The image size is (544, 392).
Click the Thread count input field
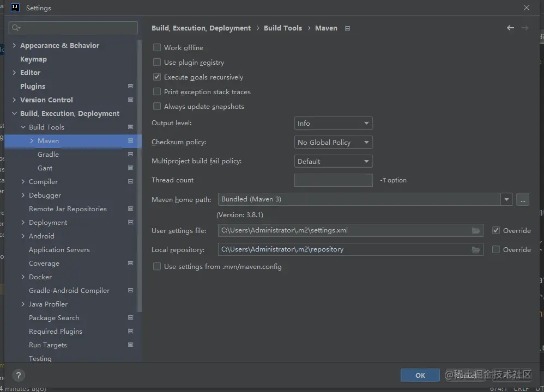point(334,180)
